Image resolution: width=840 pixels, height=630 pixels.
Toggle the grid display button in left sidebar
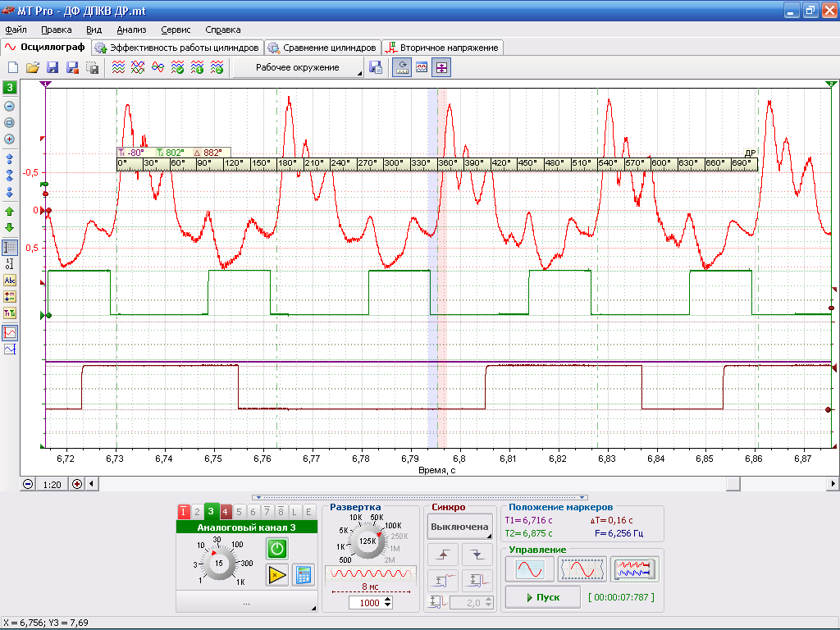pos(10,248)
